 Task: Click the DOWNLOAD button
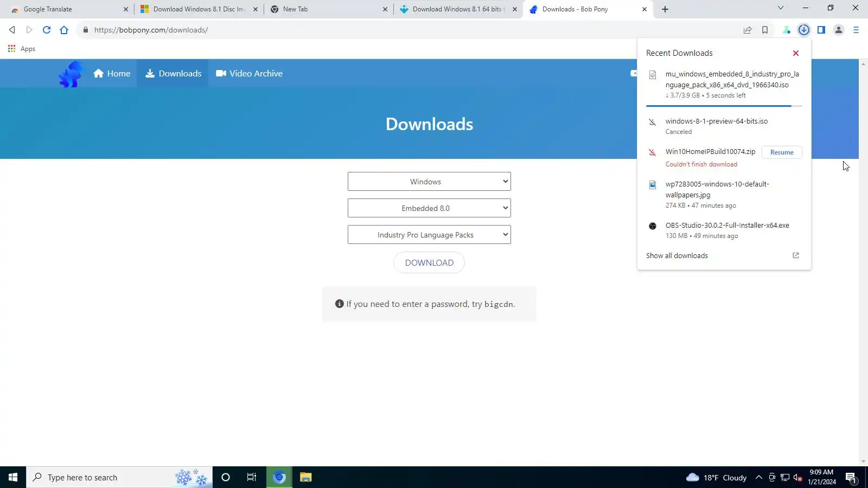pyautogui.click(x=429, y=263)
